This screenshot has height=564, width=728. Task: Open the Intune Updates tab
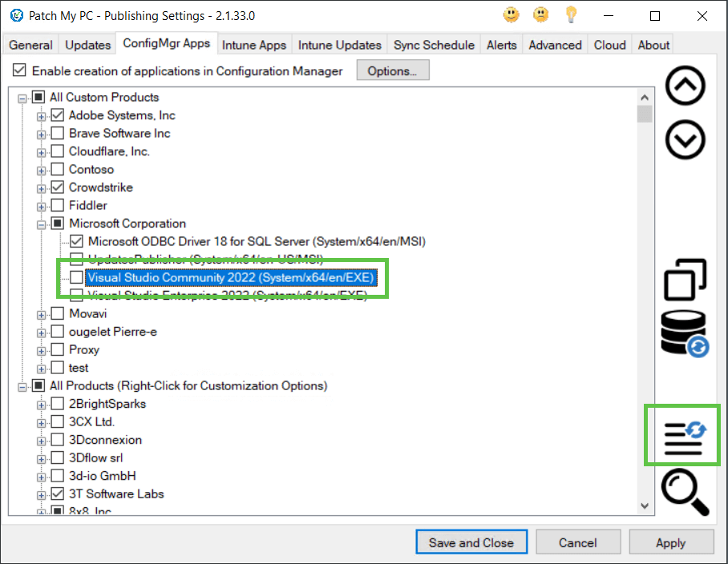pyautogui.click(x=340, y=45)
